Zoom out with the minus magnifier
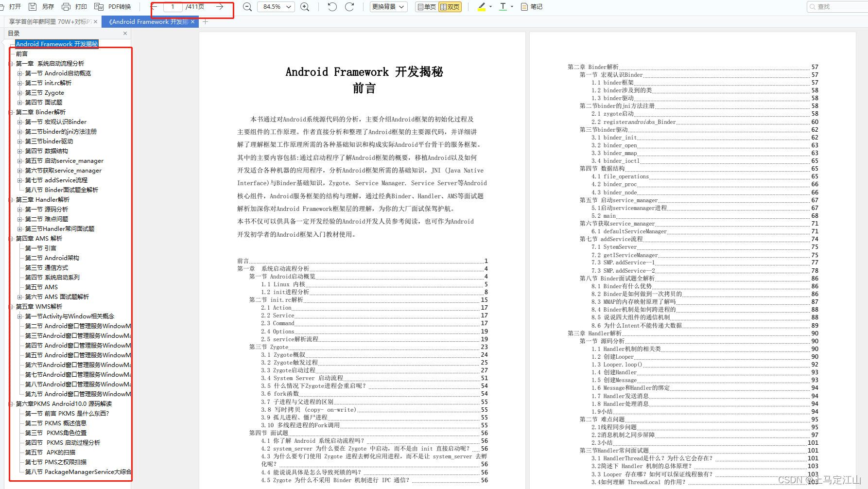The height and width of the screenshot is (489, 868). click(247, 7)
